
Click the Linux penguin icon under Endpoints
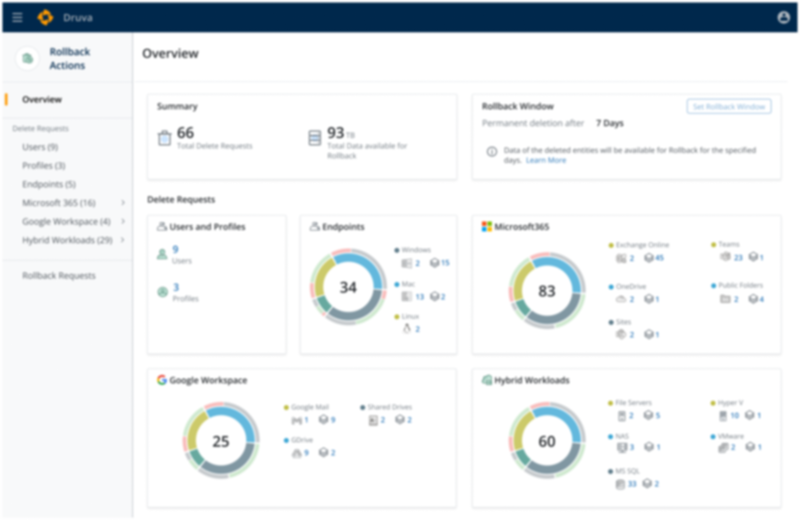click(407, 329)
